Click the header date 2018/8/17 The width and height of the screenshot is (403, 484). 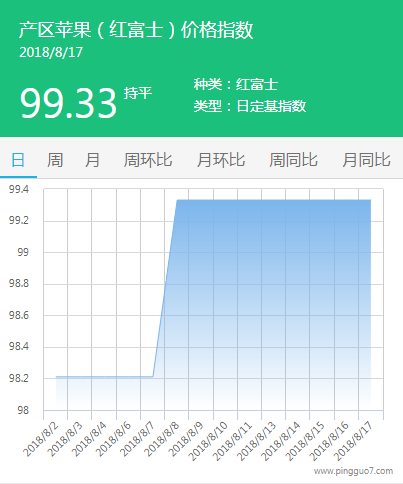(x=51, y=52)
